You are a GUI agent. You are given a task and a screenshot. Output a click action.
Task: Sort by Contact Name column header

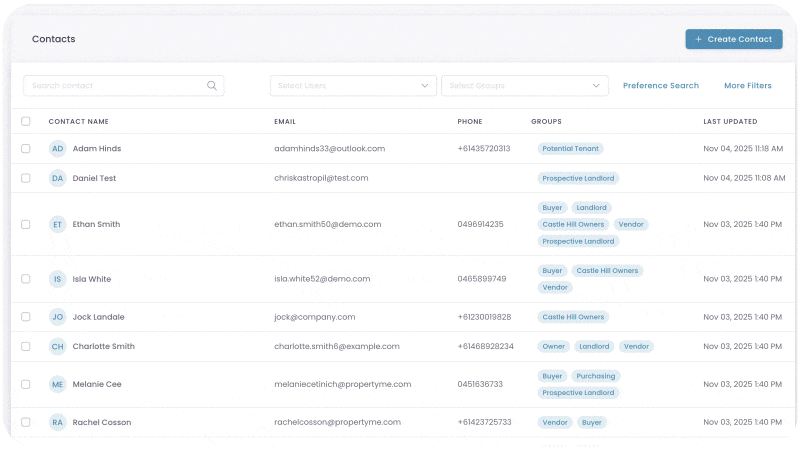79,121
